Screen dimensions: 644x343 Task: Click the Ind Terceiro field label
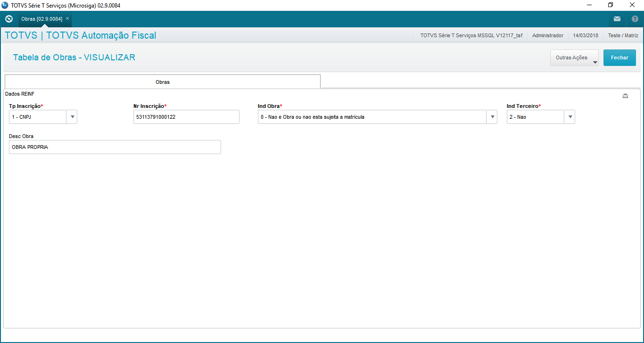524,106
